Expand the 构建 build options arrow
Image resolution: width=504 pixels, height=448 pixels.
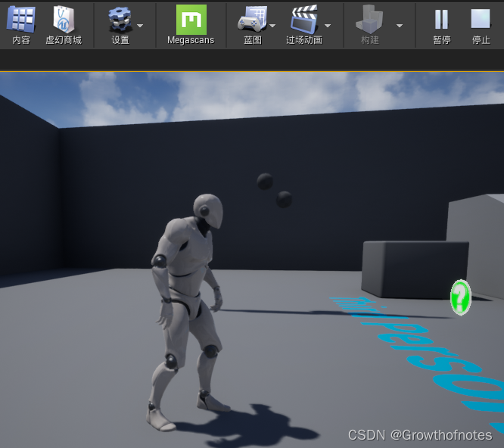400,26
